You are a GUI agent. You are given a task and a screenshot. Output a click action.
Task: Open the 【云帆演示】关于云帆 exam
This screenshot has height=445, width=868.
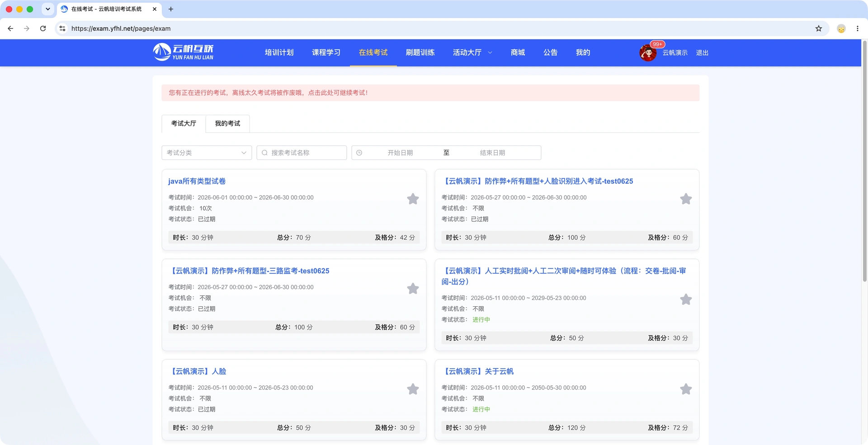point(477,371)
